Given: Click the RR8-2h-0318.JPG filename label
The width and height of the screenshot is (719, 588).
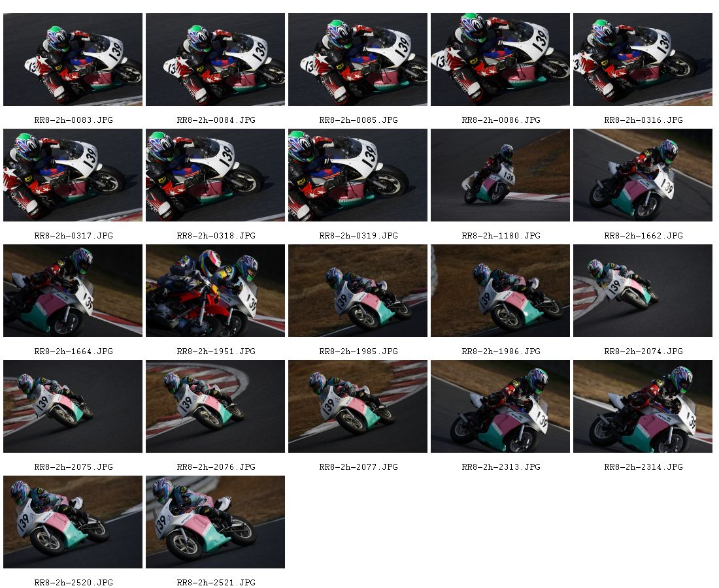Looking at the screenshot, I should (216, 236).
